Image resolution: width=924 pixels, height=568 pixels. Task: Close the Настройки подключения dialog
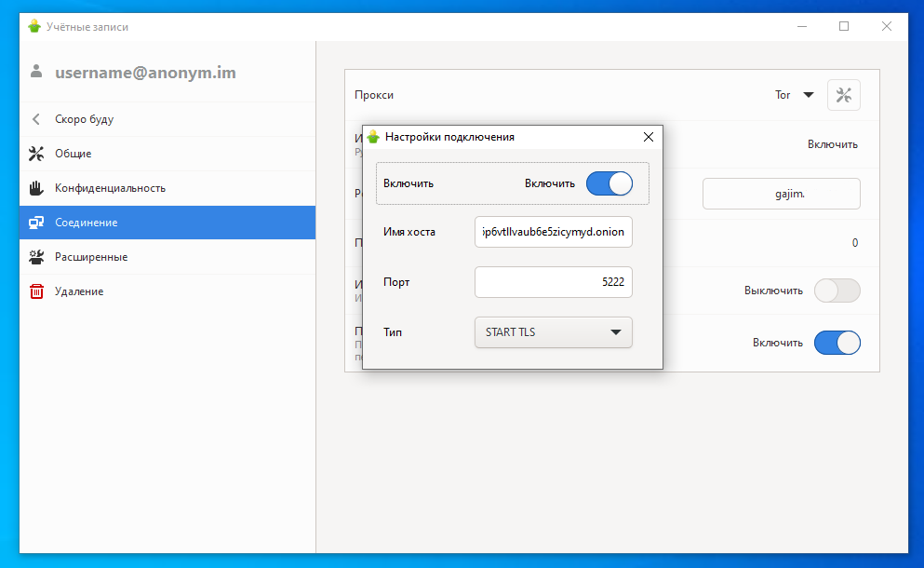[x=649, y=137]
